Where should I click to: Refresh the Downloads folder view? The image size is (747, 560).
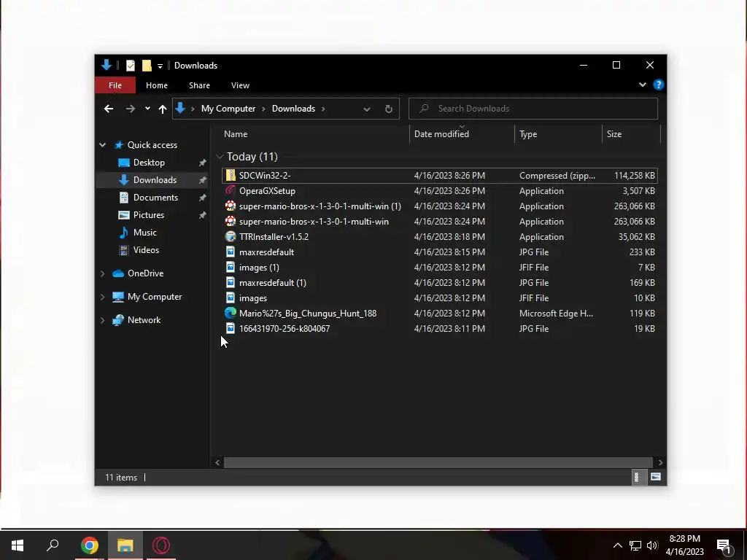coord(388,109)
